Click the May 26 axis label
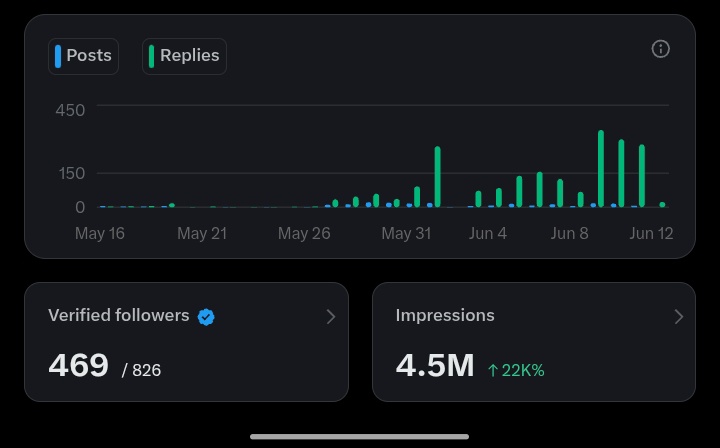 pos(304,233)
